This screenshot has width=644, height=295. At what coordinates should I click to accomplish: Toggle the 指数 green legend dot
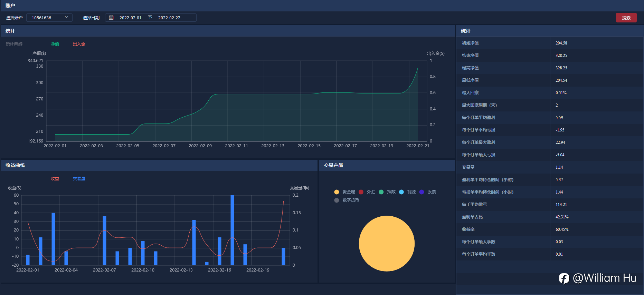pyautogui.click(x=381, y=192)
